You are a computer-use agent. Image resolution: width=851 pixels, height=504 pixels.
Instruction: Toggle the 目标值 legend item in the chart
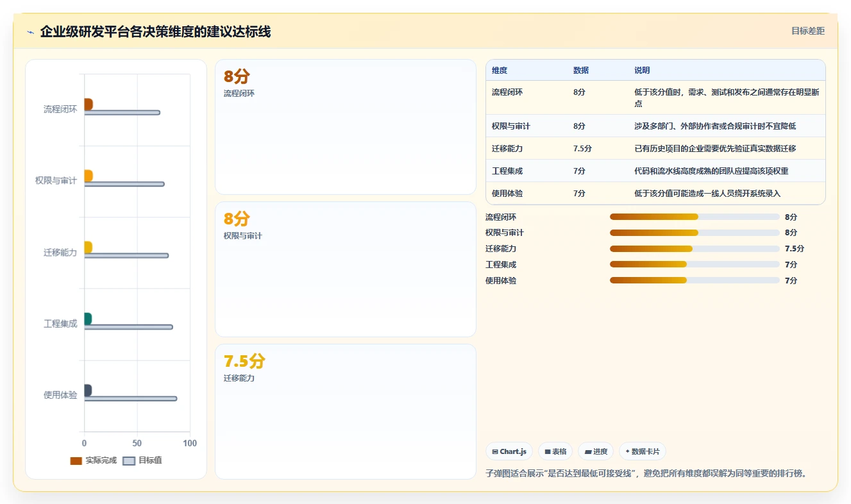(x=142, y=460)
